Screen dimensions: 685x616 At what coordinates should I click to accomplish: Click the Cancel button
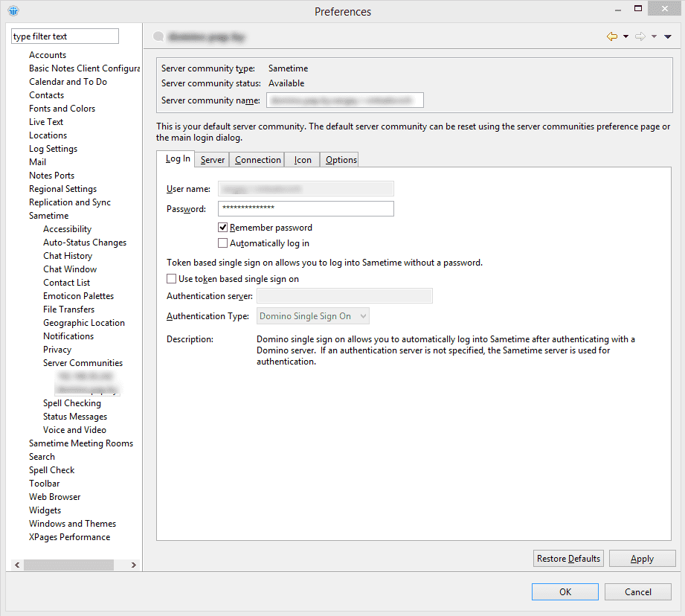coord(638,591)
